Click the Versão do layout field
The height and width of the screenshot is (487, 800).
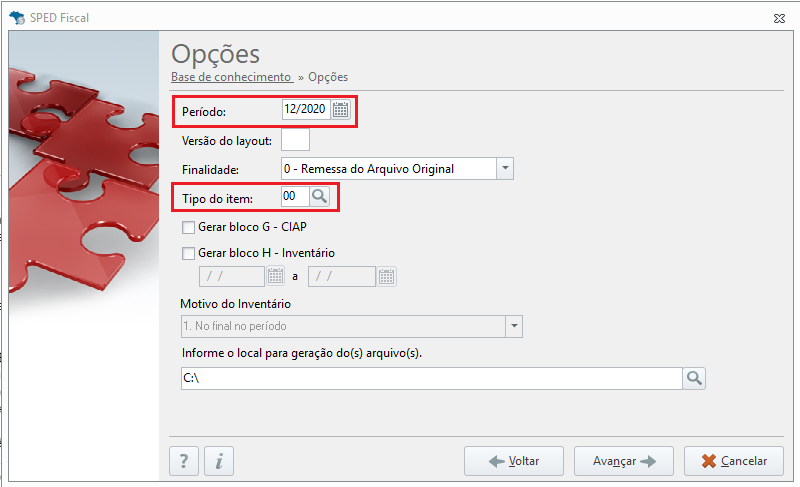point(295,140)
